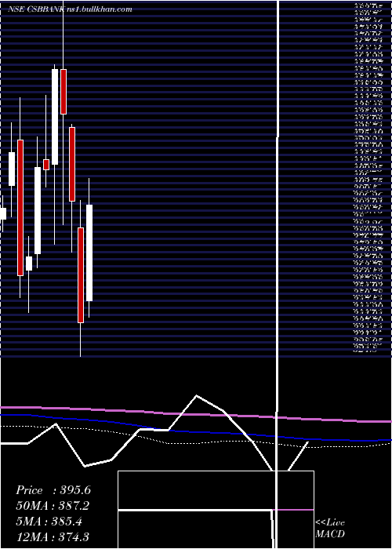Click the tallest white candlestick body

pyautogui.click(x=55, y=117)
